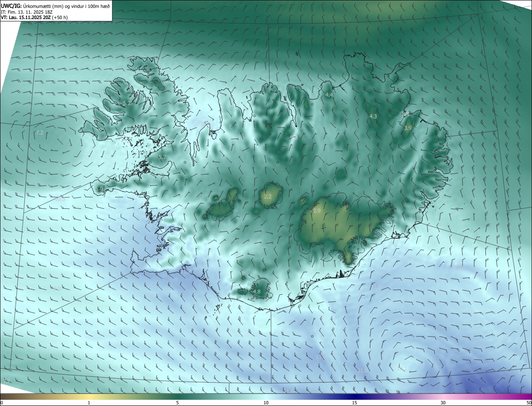532x406 pixels.
Task: Click the '0' tick on the color scale
Action: tap(2, 403)
